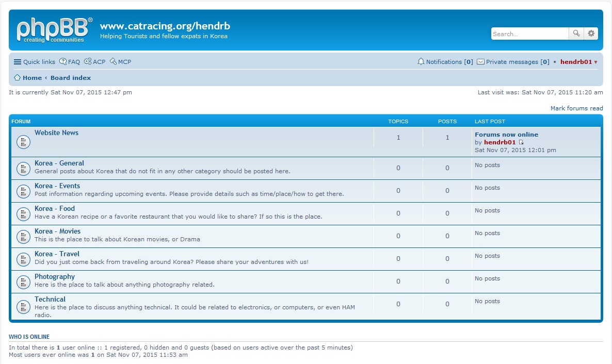This screenshot has height=364, width=612.
Task: Open the Korea - Food forum
Action: [55, 208]
